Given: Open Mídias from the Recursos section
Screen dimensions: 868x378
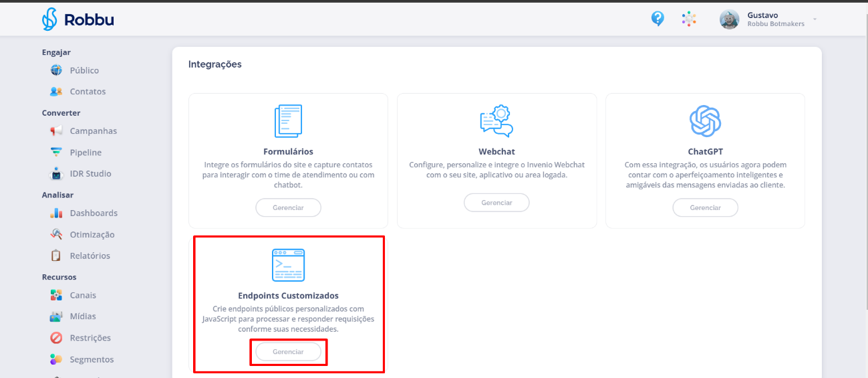Looking at the screenshot, I should (x=83, y=316).
